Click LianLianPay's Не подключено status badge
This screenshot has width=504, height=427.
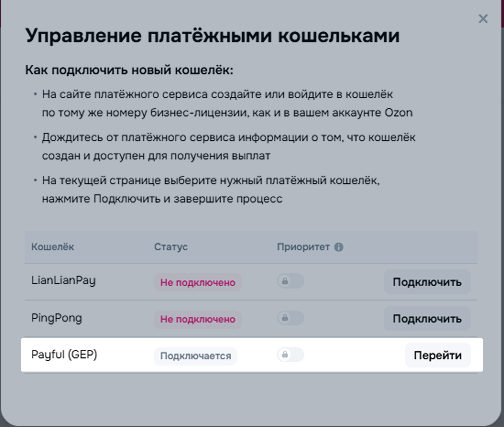click(x=198, y=282)
